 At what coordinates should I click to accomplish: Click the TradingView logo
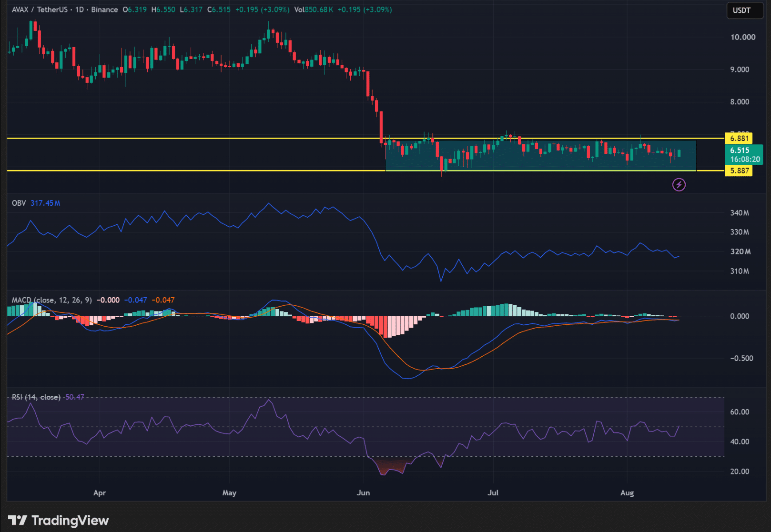[58, 521]
